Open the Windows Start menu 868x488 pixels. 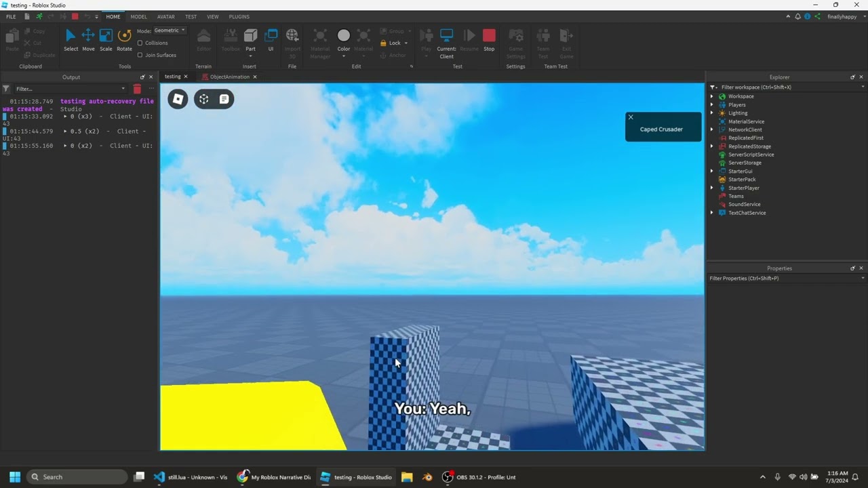15,477
